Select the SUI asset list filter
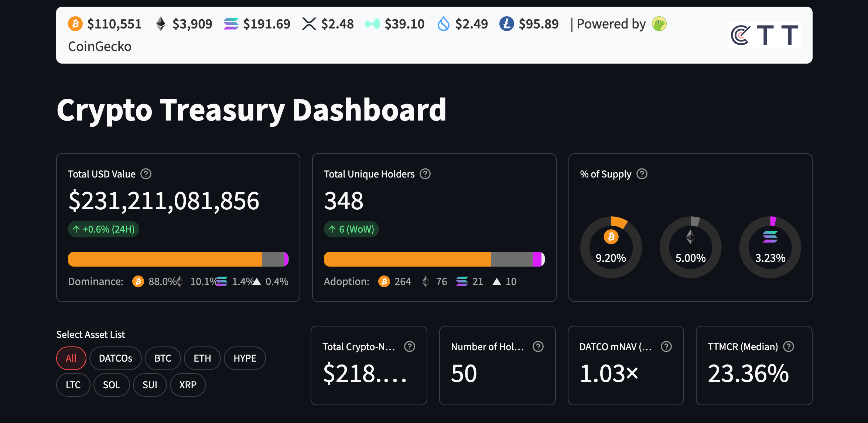Screen dimensions: 868x423 click(150, 385)
